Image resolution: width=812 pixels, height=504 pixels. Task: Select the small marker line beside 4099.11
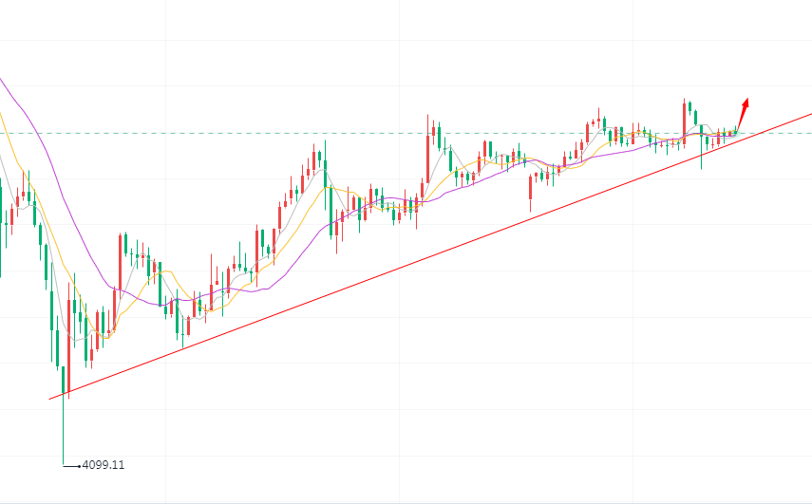71,465
